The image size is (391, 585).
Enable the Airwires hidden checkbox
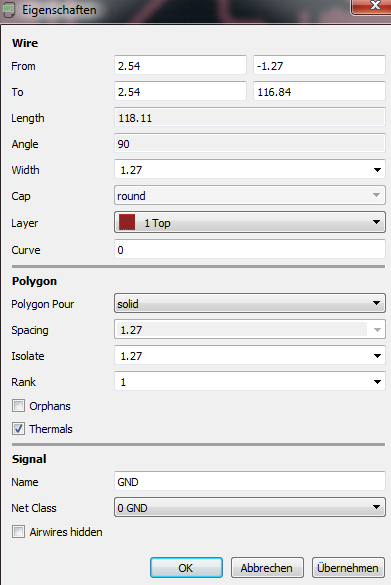pos(18,531)
